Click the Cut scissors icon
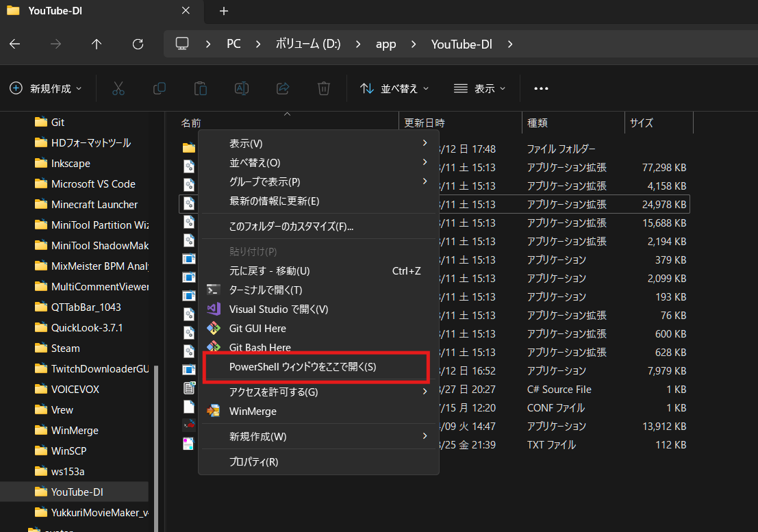 pos(118,88)
